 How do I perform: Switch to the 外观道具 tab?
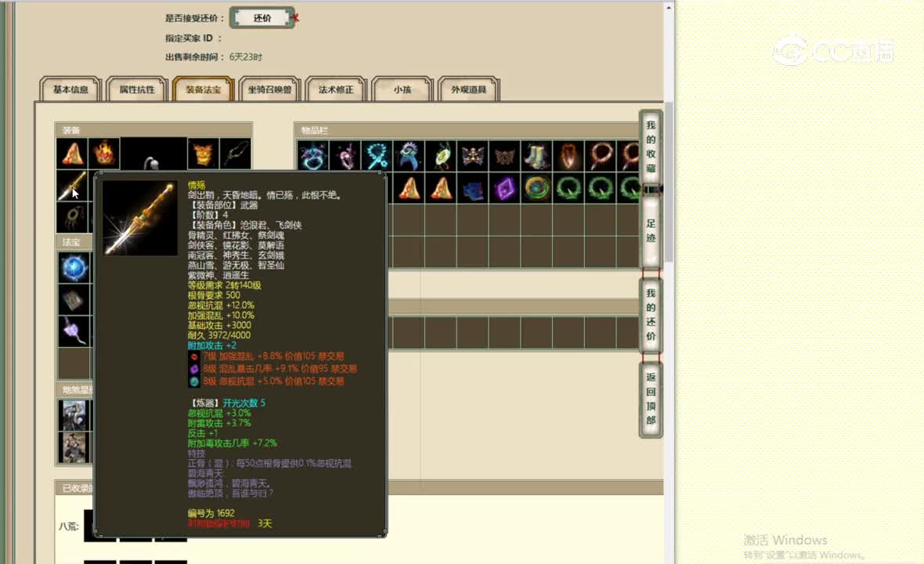coord(469,89)
